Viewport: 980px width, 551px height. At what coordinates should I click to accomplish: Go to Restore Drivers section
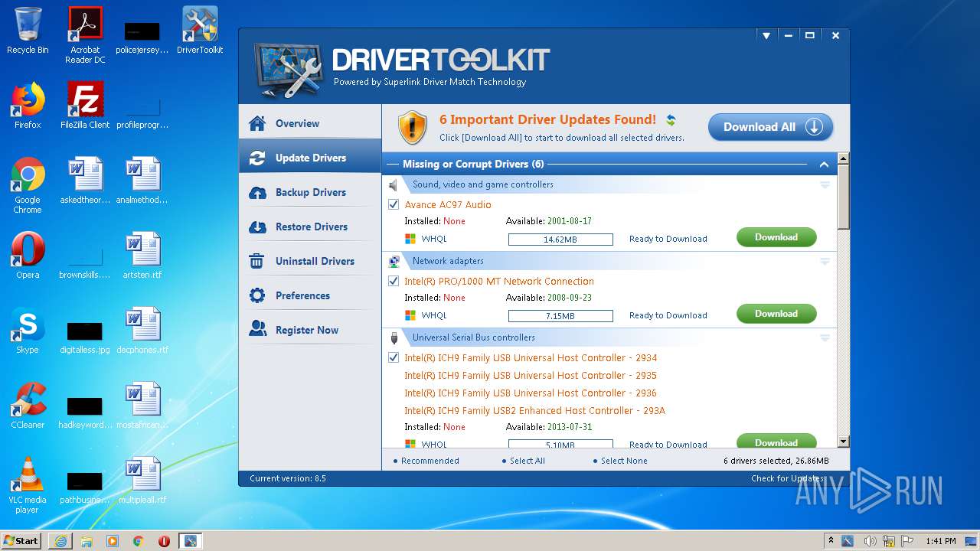pos(310,227)
